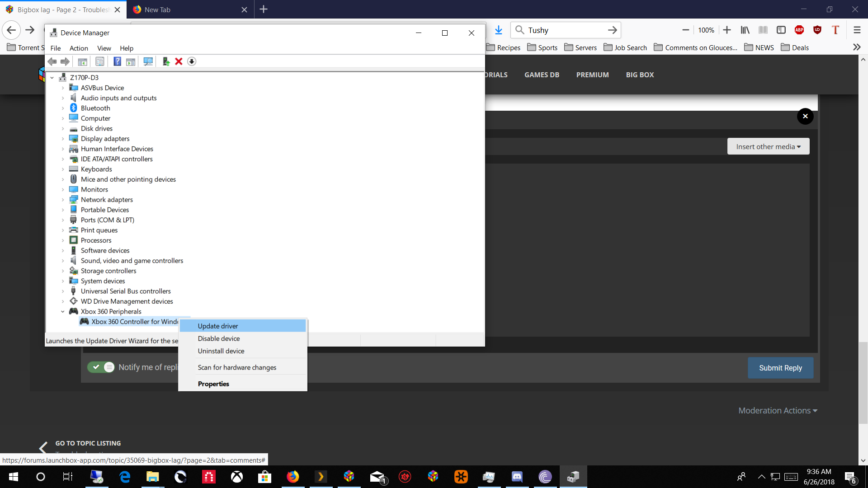
Task: Click BIG BOX navigation link
Action: pyautogui.click(x=640, y=75)
